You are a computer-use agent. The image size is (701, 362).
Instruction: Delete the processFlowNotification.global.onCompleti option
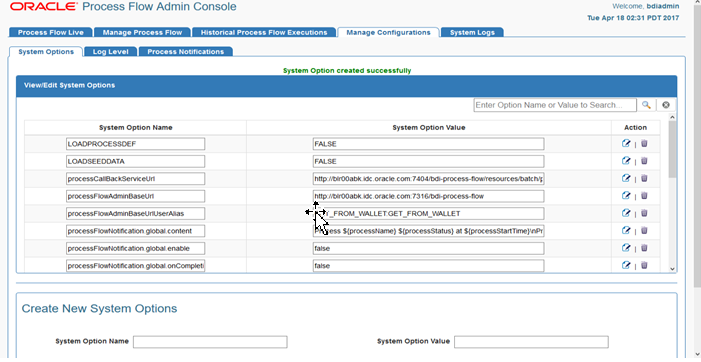tap(644, 265)
